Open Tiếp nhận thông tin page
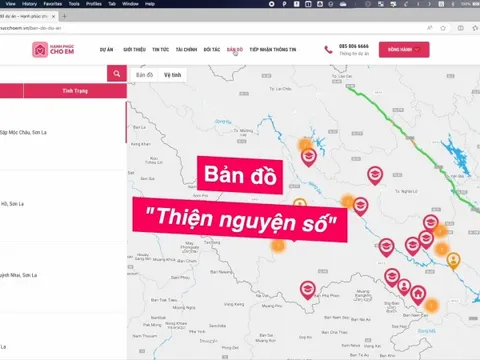 tap(273, 50)
